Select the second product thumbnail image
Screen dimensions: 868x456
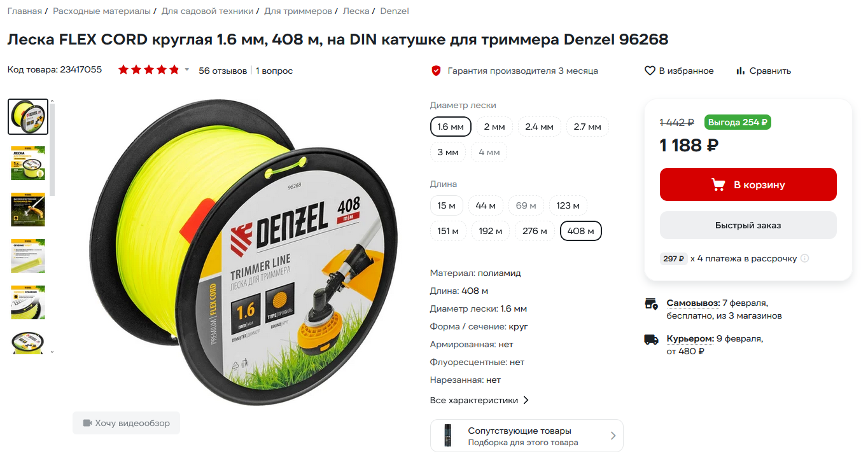28,163
